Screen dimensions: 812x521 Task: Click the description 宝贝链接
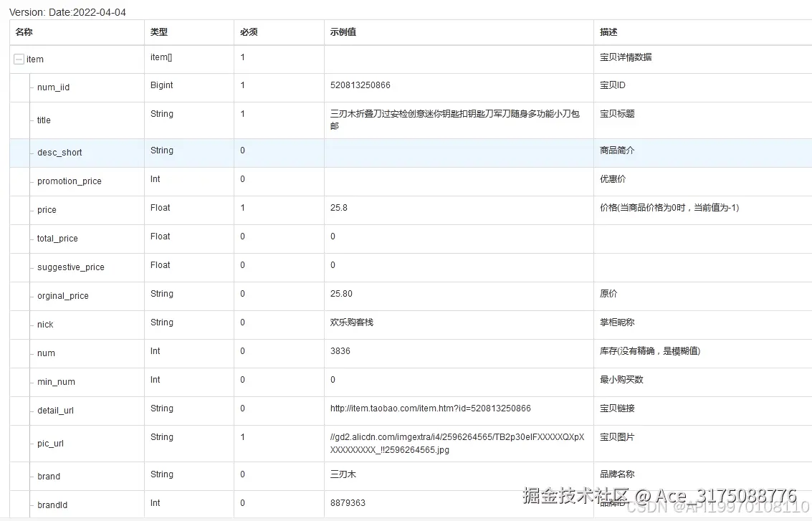pos(617,408)
